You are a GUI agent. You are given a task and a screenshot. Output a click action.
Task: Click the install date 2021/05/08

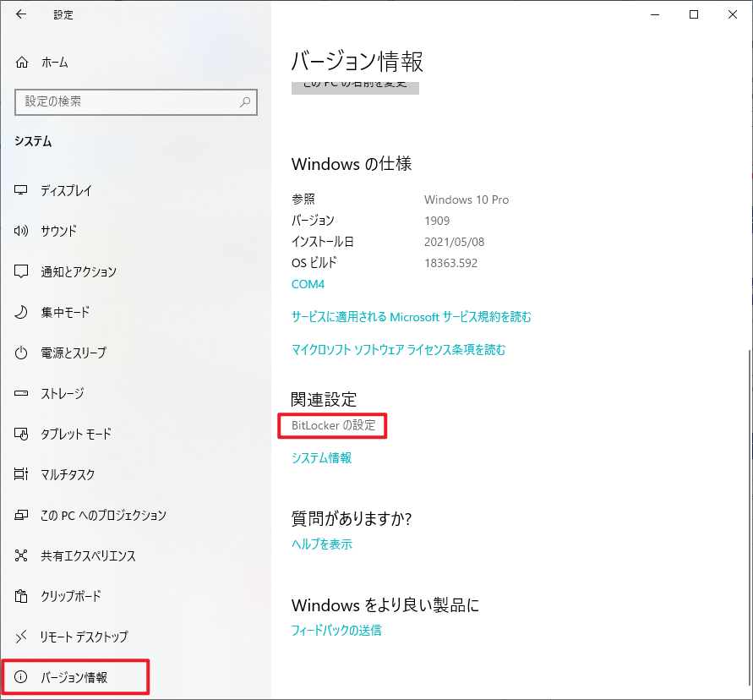coord(455,242)
